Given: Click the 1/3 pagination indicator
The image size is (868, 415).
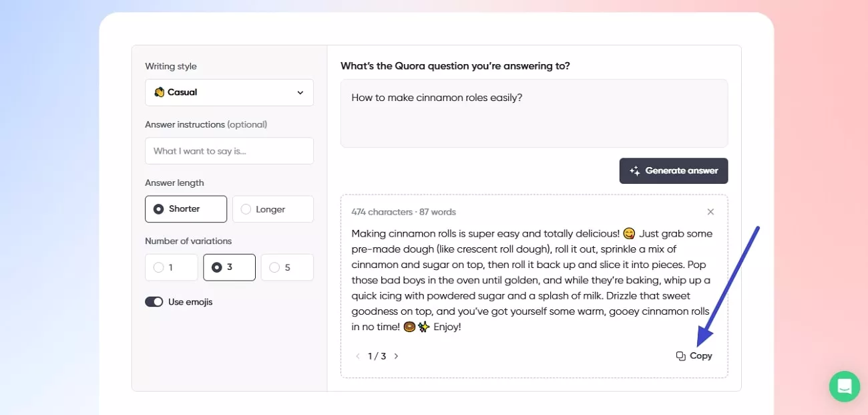Looking at the screenshot, I should click(x=377, y=356).
